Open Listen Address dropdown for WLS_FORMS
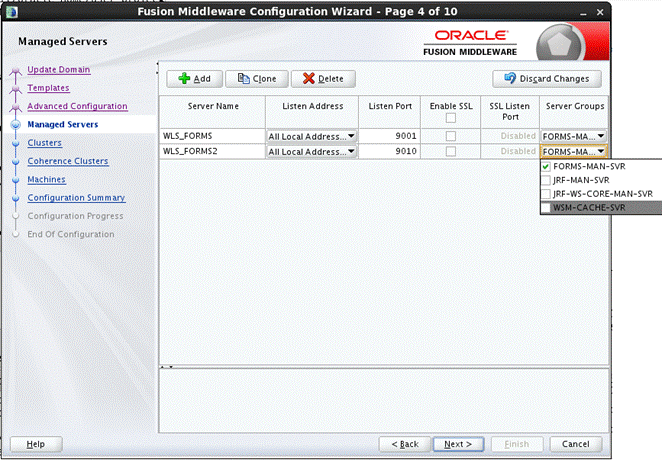The width and height of the screenshot is (662, 463). (312, 136)
